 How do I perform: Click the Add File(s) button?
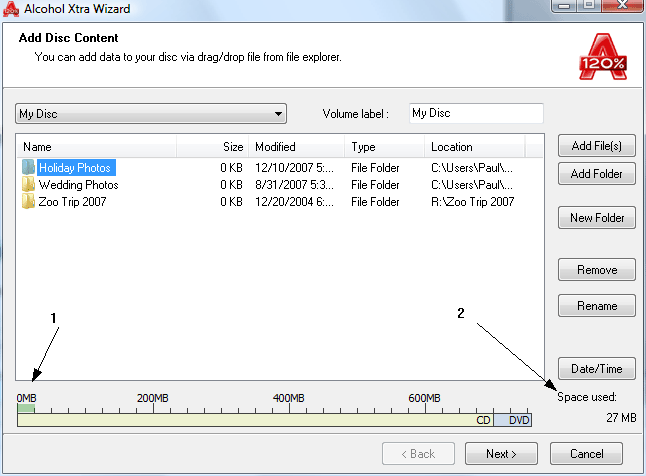(x=597, y=146)
